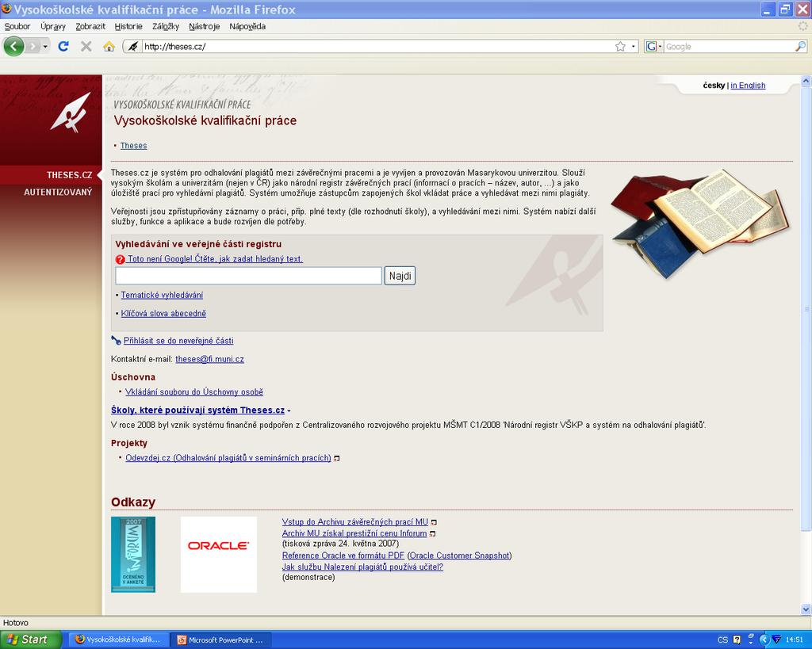Click the Najdi search button
This screenshot has height=649, width=812.
tap(400, 276)
